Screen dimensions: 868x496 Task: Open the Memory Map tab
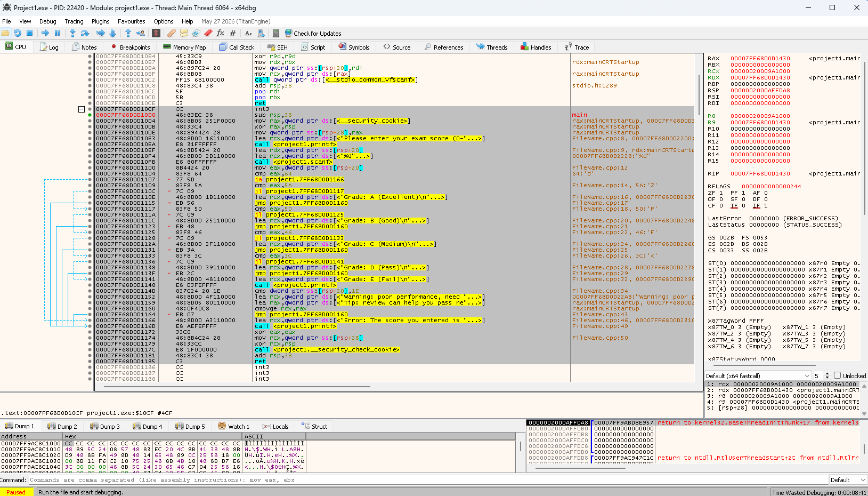click(184, 47)
